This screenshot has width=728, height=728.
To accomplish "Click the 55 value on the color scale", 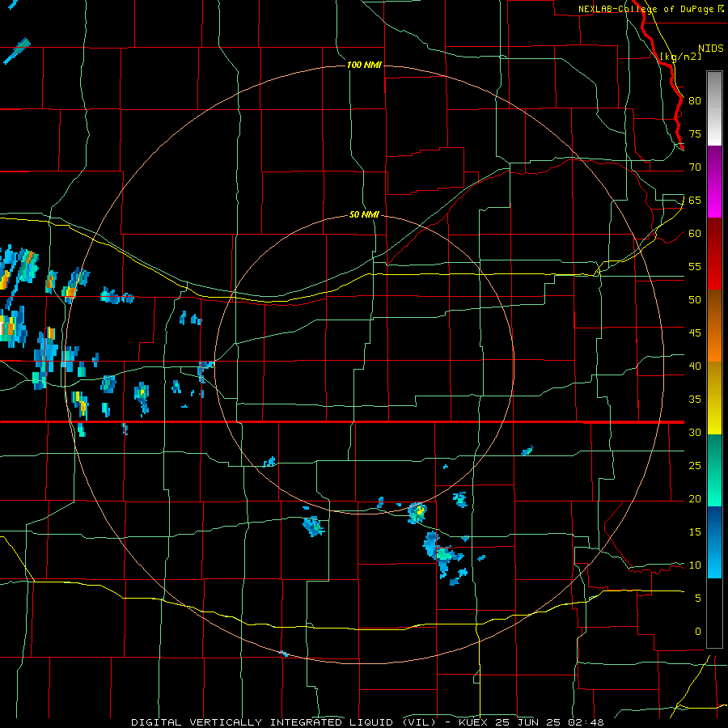I will (x=695, y=266).
